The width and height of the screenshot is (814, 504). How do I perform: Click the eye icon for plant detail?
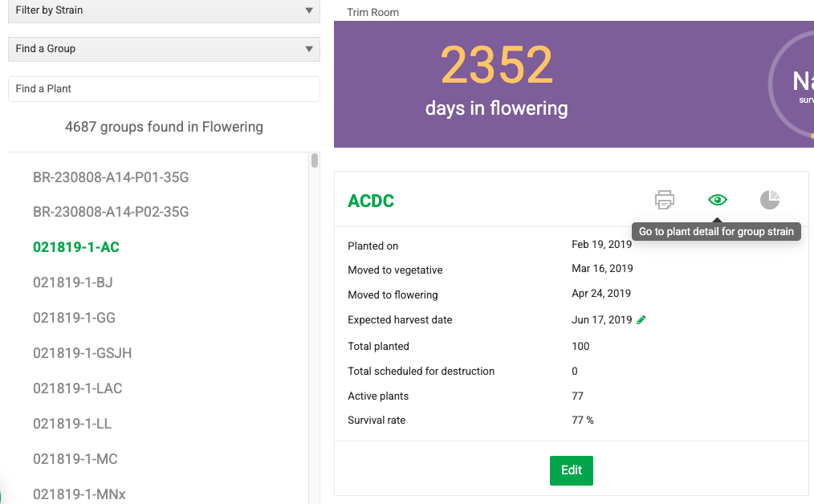pyautogui.click(x=717, y=200)
